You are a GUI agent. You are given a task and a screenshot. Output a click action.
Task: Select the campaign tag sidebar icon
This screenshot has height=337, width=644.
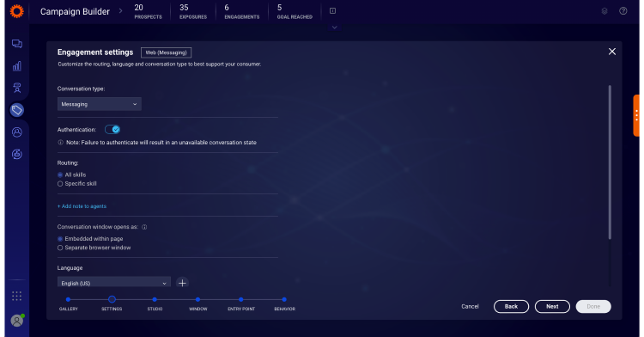point(17,110)
